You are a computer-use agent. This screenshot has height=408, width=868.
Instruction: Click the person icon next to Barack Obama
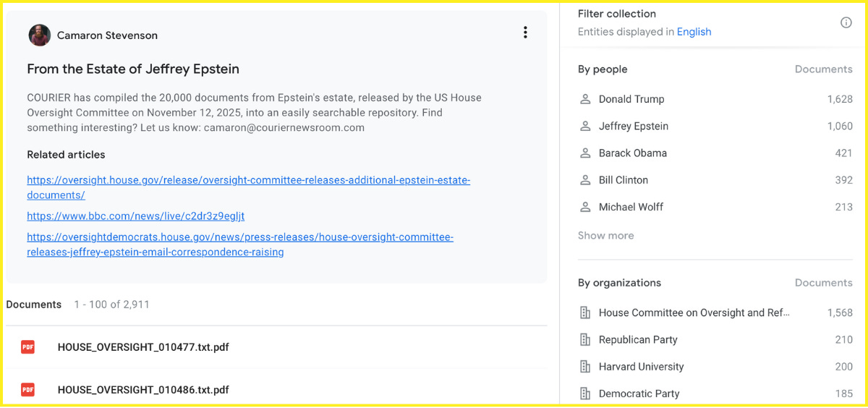585,153
